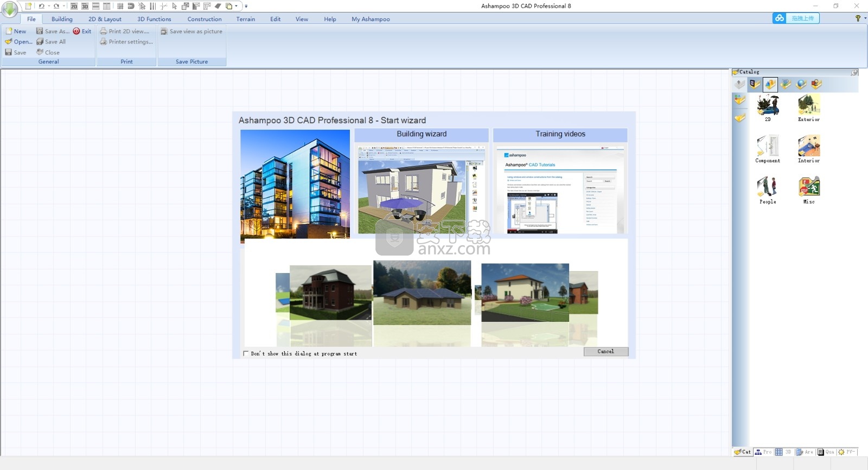The image size is (868, 470).
Task: Toggle the grid icon in quick toolbar
Action: pos(120,7)
